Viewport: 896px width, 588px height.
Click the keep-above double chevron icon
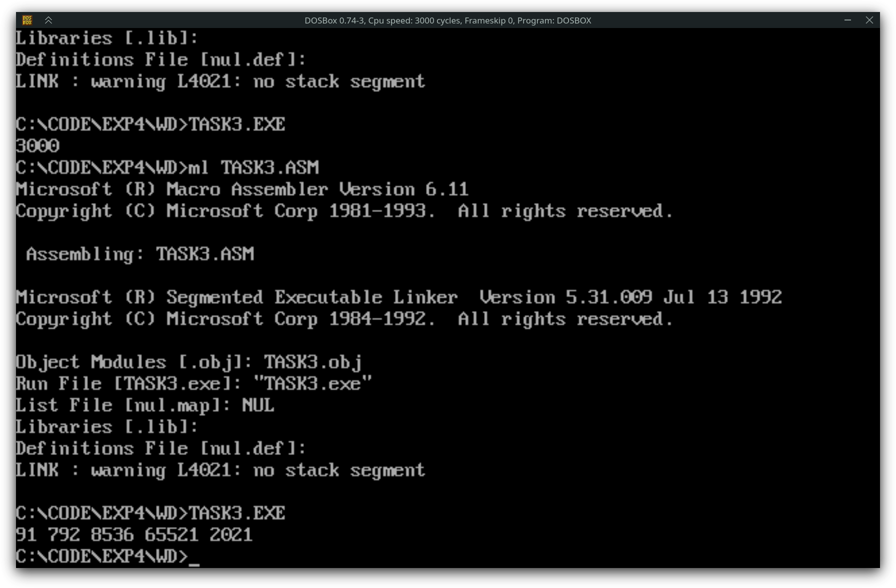click(48, 20)
